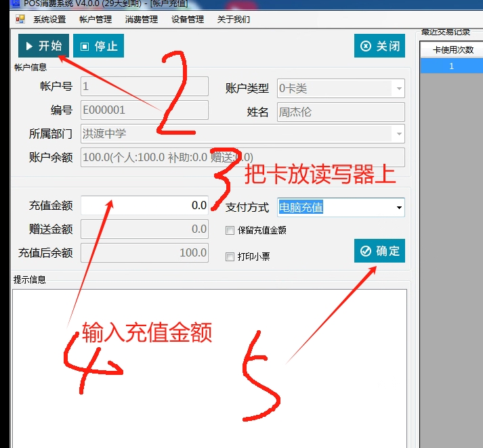The width and height of the screenshot is (483, 448).
Task: Open the 系统设置 menu
Action: pyautogui.click(x=49, y=20)
